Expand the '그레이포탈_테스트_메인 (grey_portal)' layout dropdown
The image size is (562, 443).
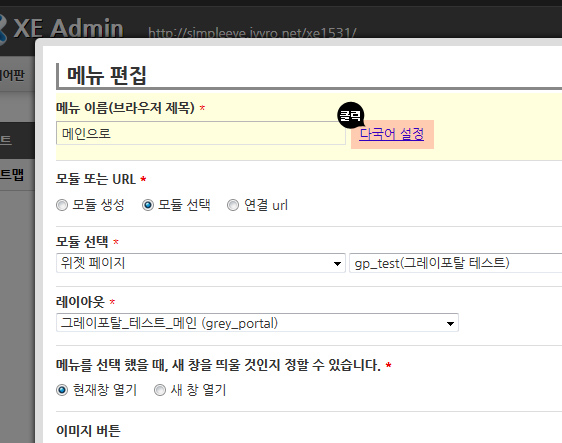[x=257, y=323]
